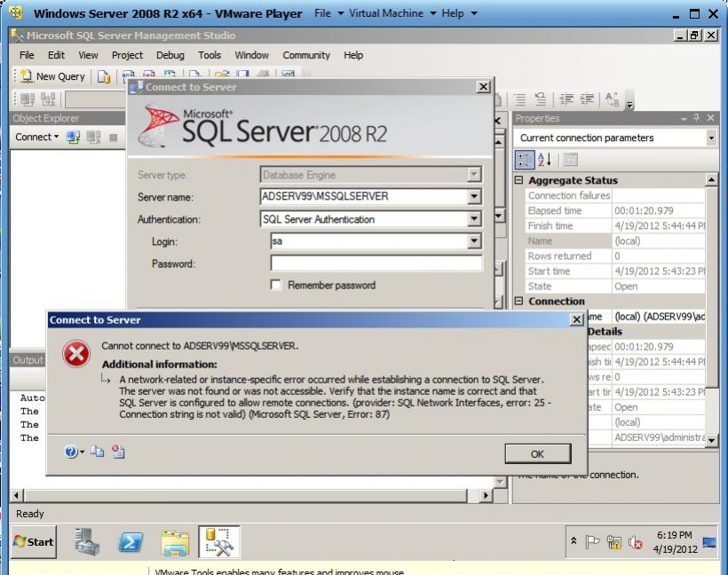Open the help icon in error dialog
This screenshot has height=575, width=728.
click(70, 452)
